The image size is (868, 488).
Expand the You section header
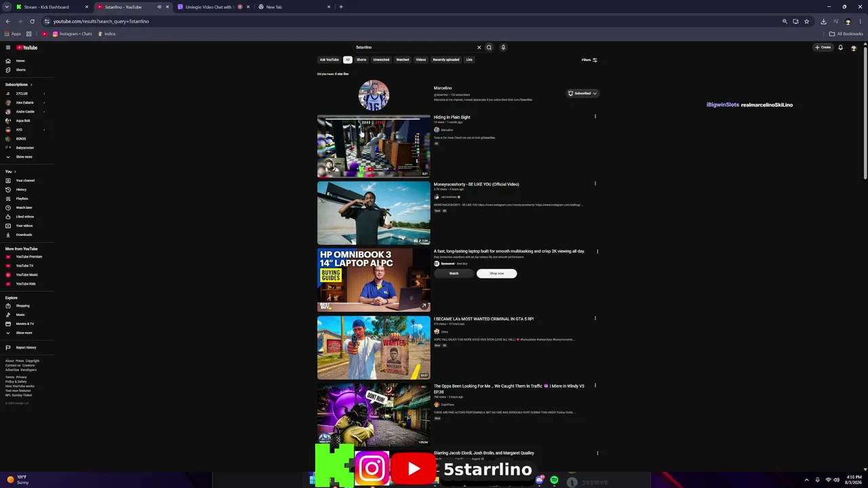tap(11, 171)
